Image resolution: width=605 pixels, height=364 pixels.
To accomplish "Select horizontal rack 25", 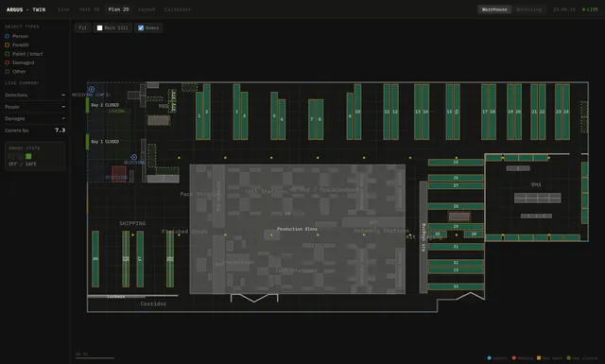I will click(x=456, y=163).
